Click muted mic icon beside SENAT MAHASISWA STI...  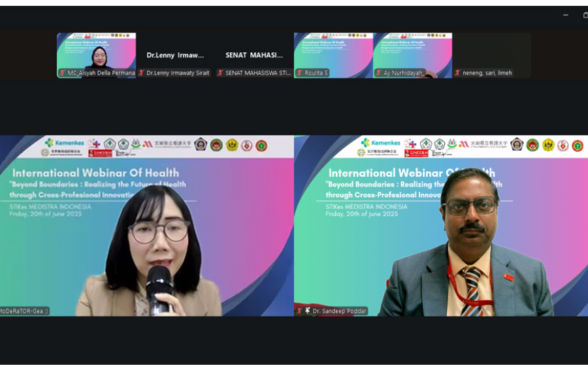pos(221,73)
